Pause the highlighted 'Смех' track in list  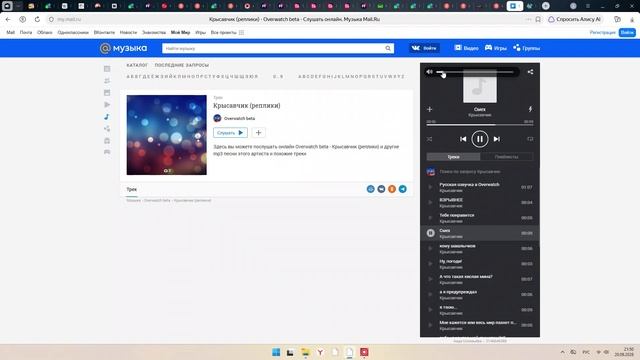click(x=430, y=233)
